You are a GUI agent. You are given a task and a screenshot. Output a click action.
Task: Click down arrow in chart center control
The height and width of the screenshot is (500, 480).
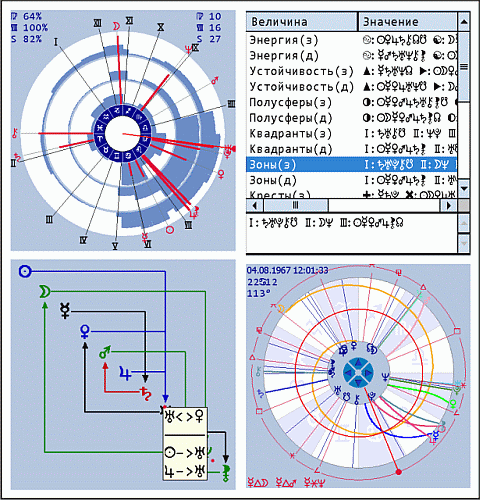click(x=358, y=382)
